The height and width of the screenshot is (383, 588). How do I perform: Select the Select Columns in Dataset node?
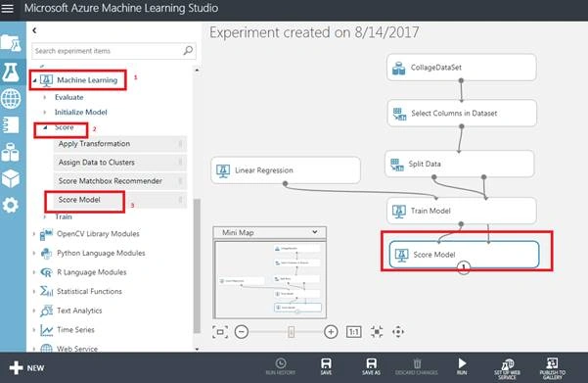462,113
